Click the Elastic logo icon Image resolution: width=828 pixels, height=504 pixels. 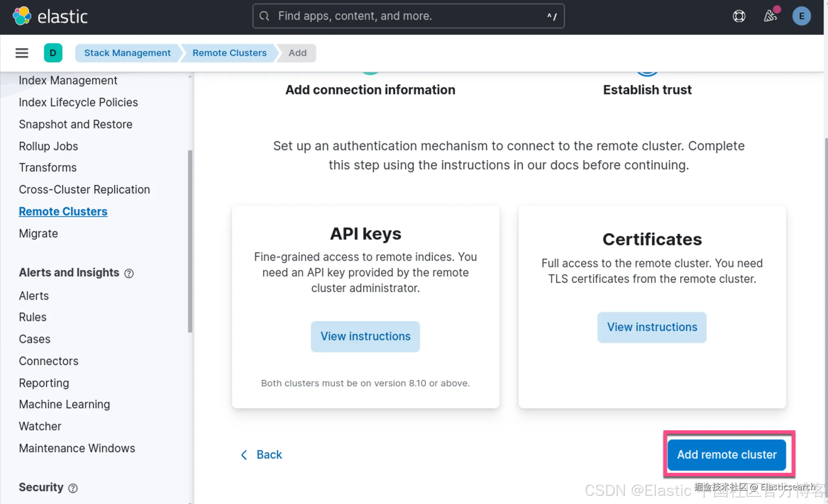point(22,16)
